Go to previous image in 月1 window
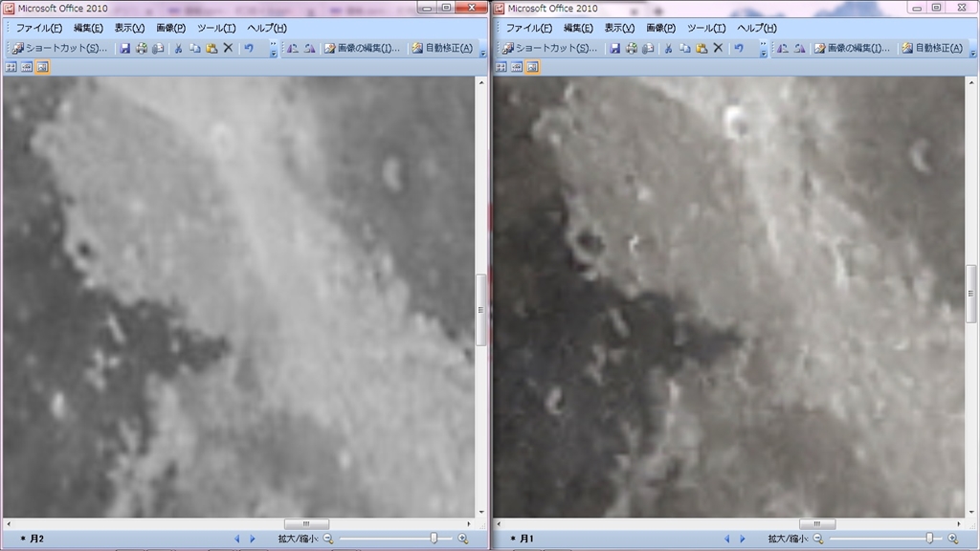 [727, 539]
